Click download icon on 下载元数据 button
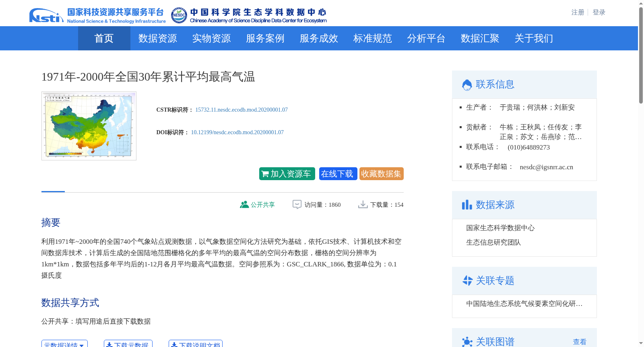Viewport: 644px width, 347px height. coord(109,345)
